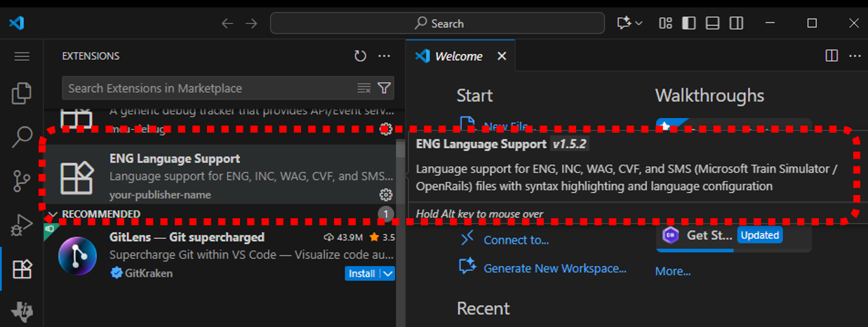Go back with the left arrow
The image size is (868, 327).
pos(227,23)
